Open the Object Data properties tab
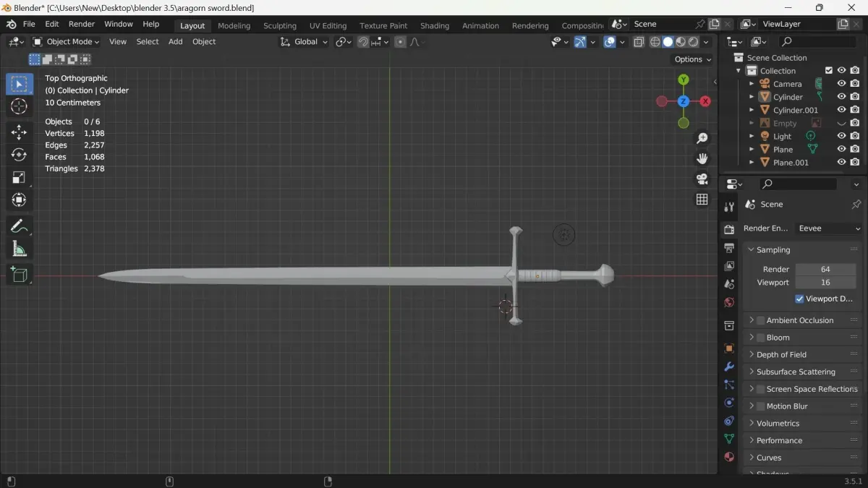 coord(729,439)
